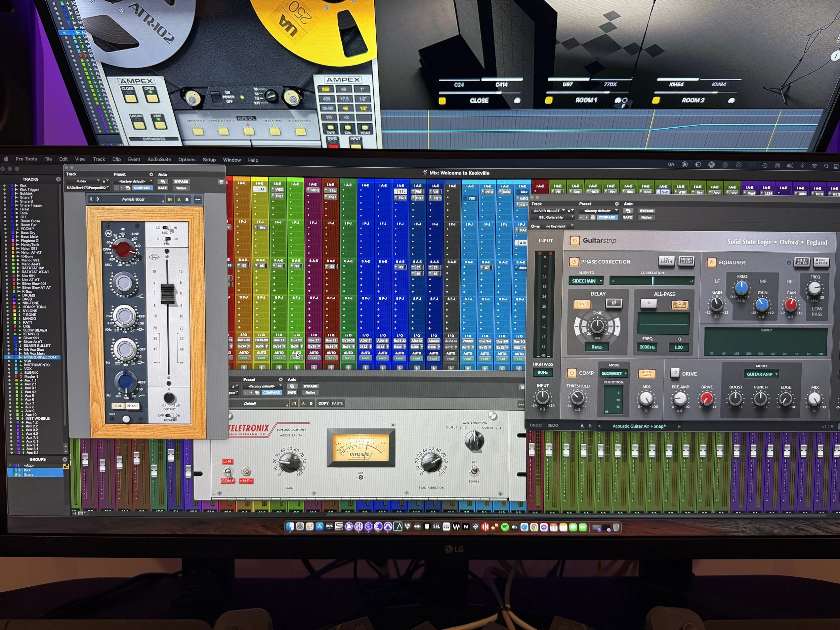Image resolution: width=840 pixels, height=630 pixels.
Task: Click the HIGH PASS 80Hz value field
Action: pyautogui.click(x=543, y=373)
